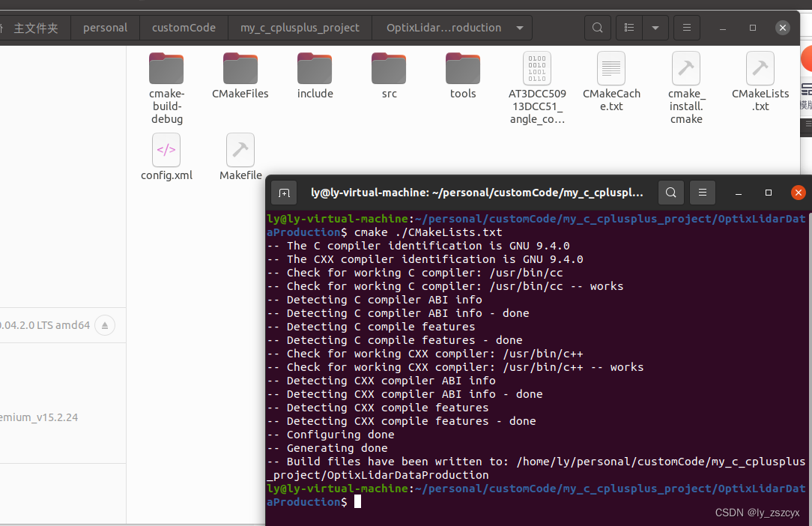Viewport: 812px width, 526px height.
Task: Expand the Ubuntu version info disclosure button
Action: coord(104,325)
